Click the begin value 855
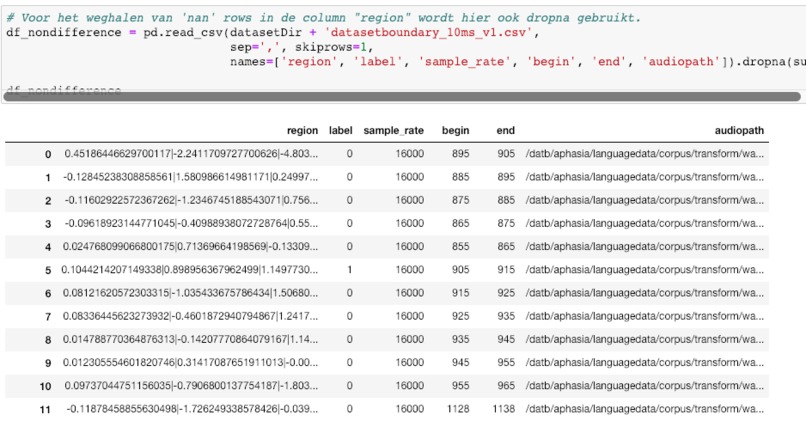 click(461, 246)
